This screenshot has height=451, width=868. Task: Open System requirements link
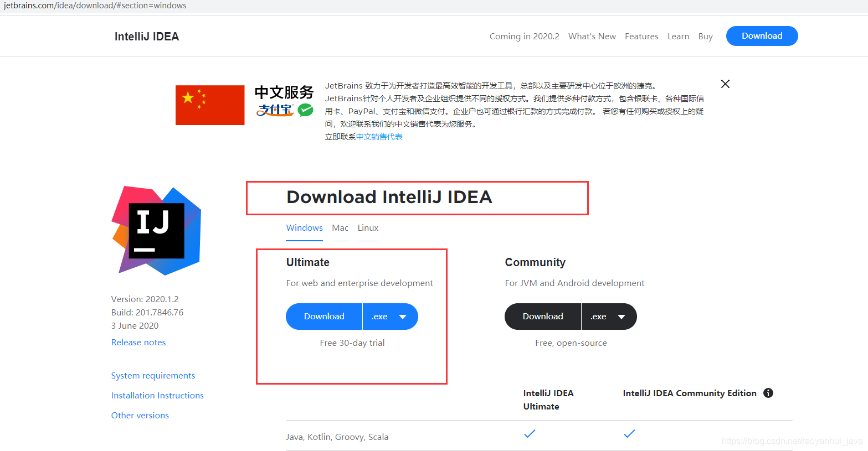coord(153,376)
